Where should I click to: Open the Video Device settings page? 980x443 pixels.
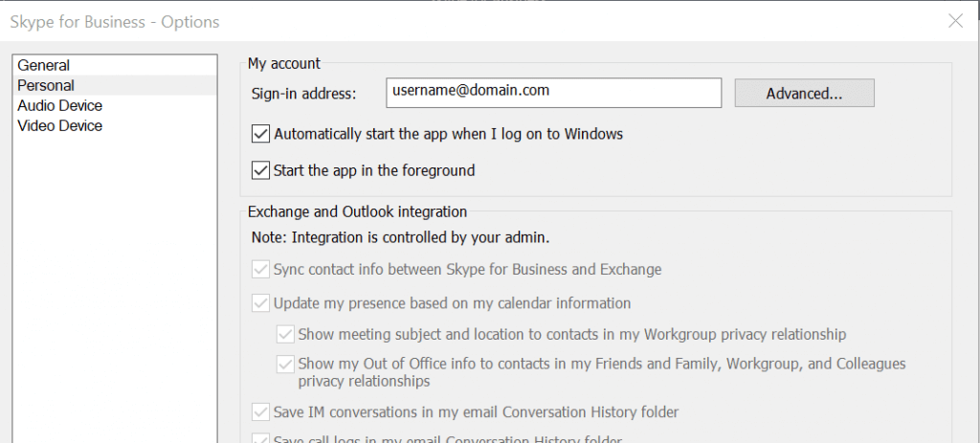coord(59,125)
